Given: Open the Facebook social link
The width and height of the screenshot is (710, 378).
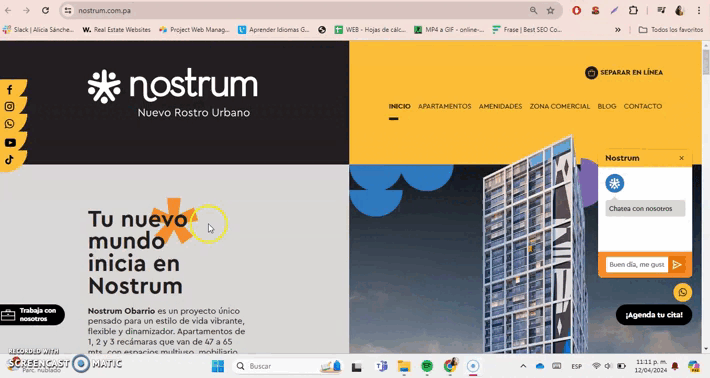Looking at the screenshot, I should 10,90.
